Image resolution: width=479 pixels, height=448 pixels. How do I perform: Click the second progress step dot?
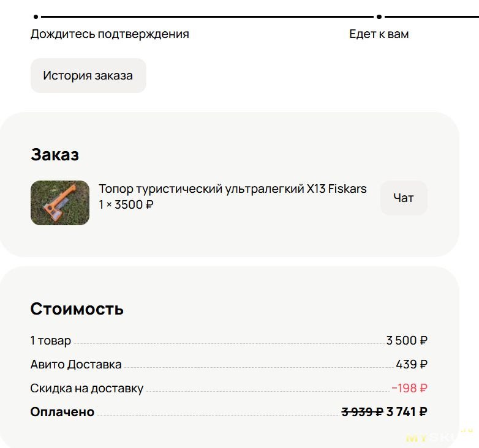(x=379, y=17)
